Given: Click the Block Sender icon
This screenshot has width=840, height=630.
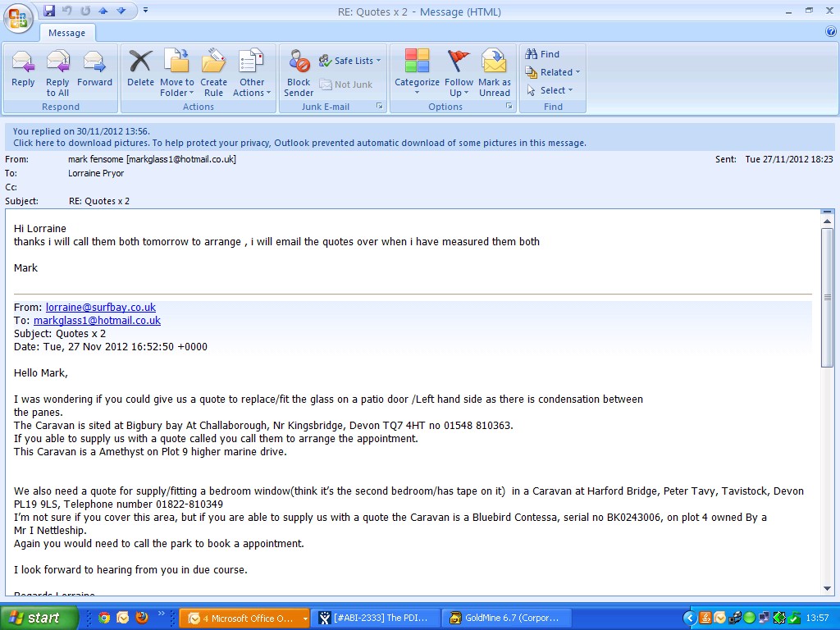Looking at the screenshot, I should (x=299, y=73).
